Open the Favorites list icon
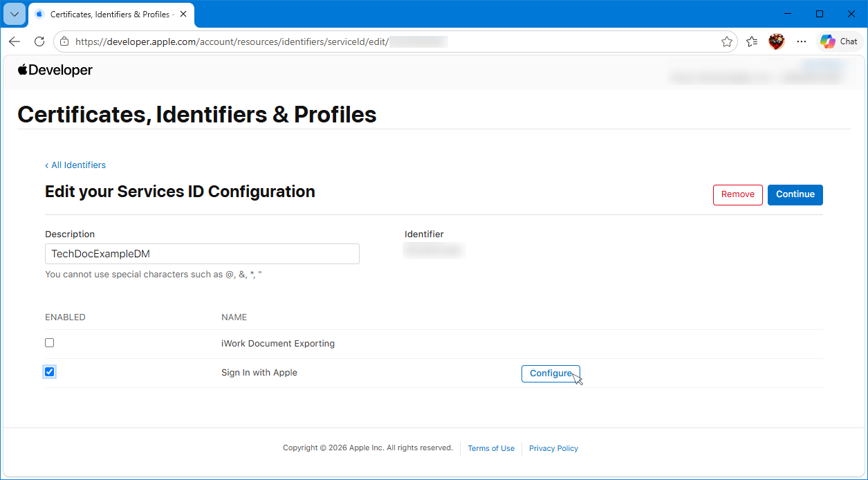Viewport: 868px width, 480px height. [x=752, y=41]
